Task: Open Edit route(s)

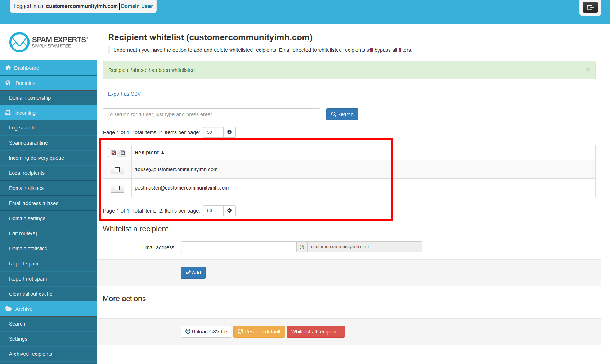Action: tap(49, 233)
